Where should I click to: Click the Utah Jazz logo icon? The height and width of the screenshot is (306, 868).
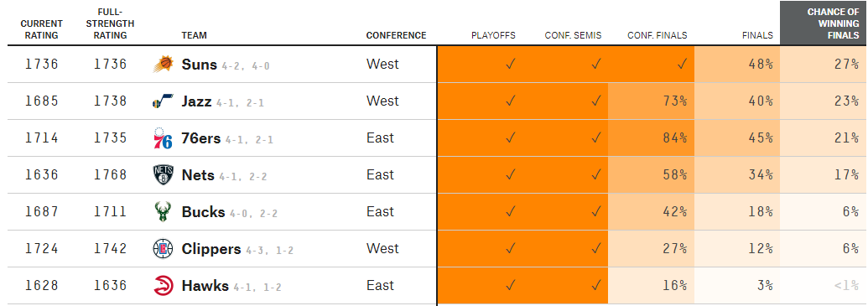[163, 101]
